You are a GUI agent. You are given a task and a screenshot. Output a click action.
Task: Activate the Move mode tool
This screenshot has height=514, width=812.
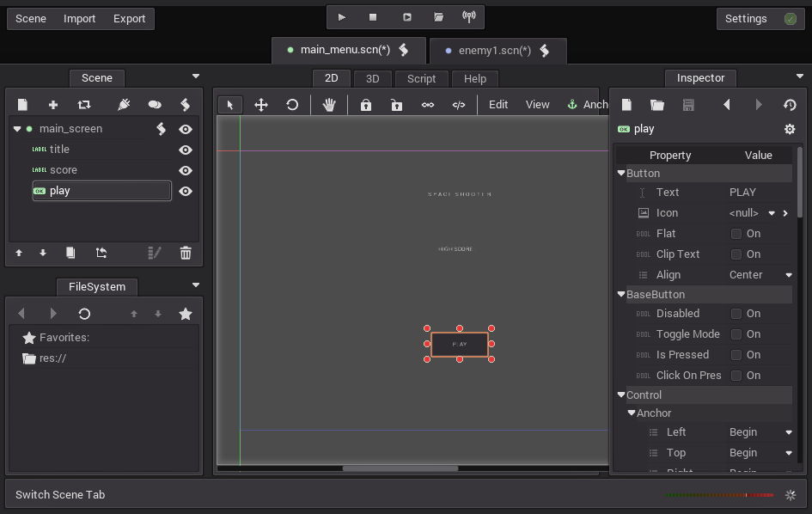[x=261, y=105]
